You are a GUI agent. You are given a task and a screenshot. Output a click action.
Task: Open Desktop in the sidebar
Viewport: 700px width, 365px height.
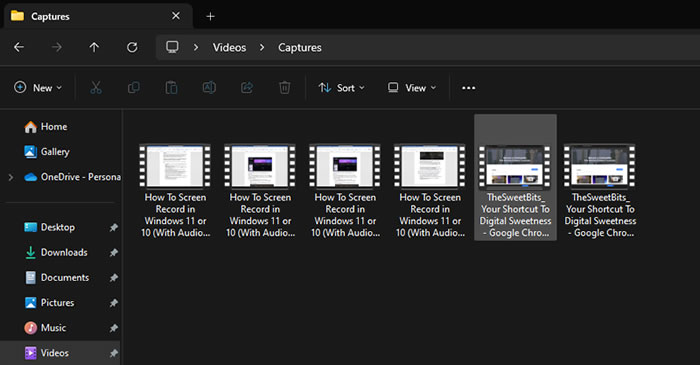[x=50, y=227]
